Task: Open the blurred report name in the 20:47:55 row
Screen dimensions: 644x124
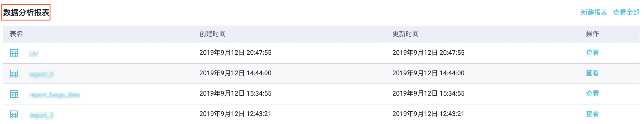Action: click(33, 54)
